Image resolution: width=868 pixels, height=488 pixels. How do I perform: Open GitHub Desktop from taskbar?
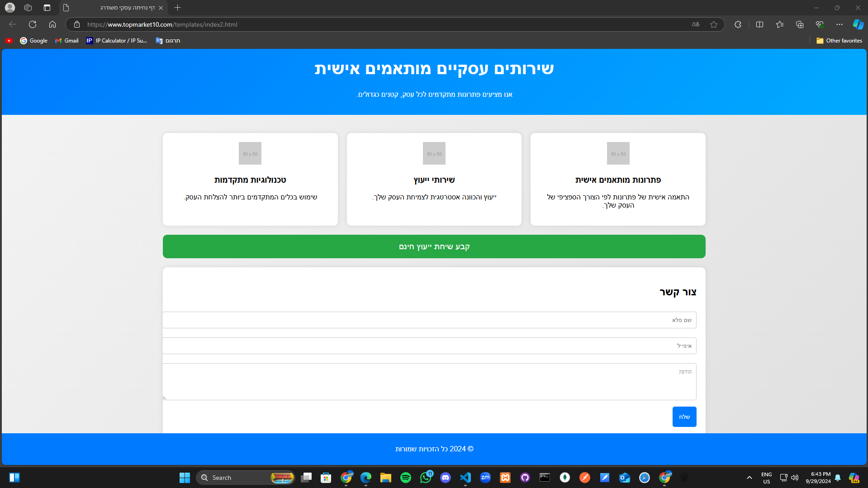(525, 478)
